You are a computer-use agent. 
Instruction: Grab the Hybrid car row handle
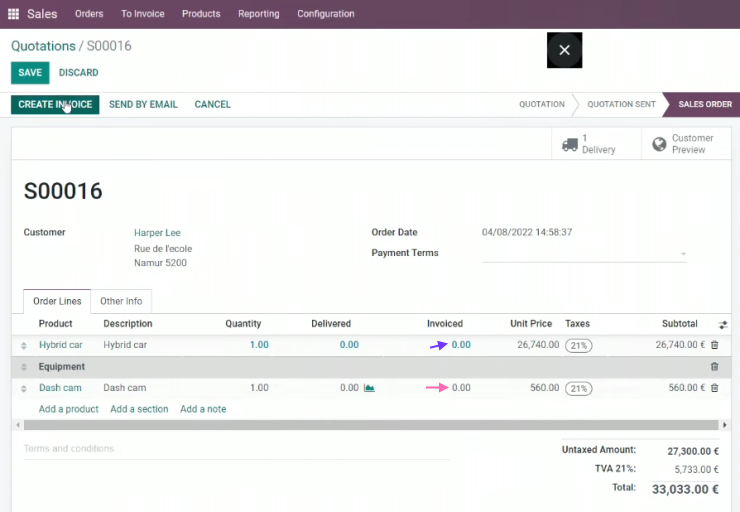click(24, 345)
